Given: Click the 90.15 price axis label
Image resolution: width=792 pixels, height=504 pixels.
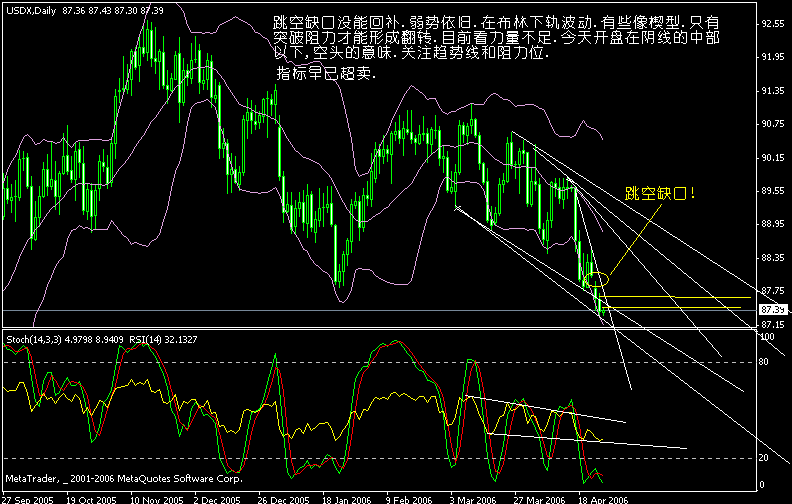Looking at the screenshot, I should pos(773,158).
